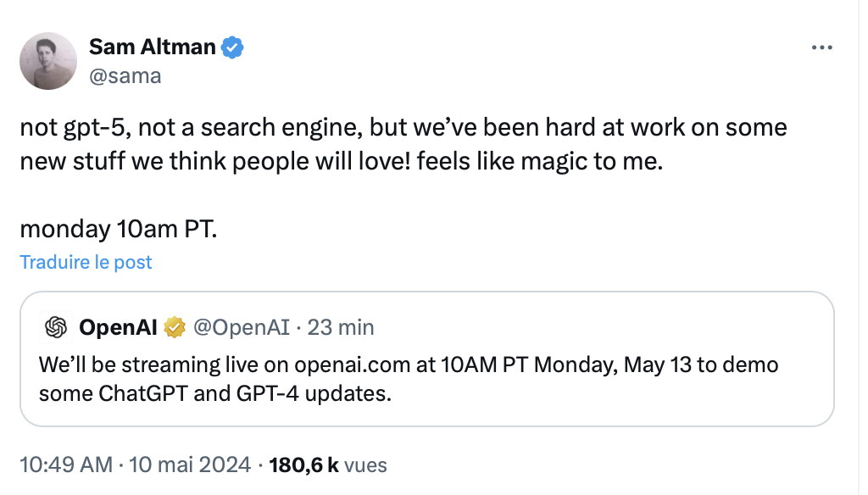Open the OpenAI account name in quote
Screen dimensions: 868x495
118,326
